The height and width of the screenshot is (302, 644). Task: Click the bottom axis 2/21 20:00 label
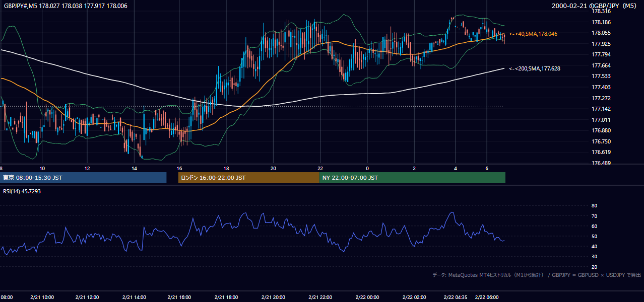[273, 297]
